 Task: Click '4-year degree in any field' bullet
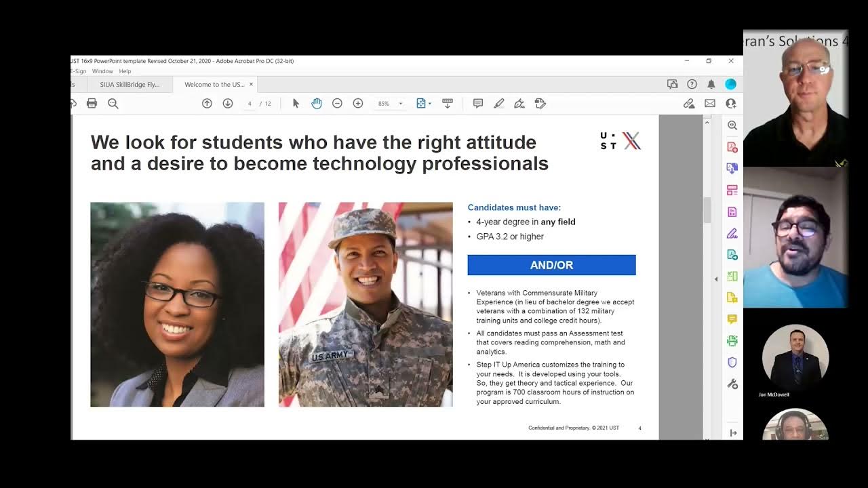click(526, 222)
